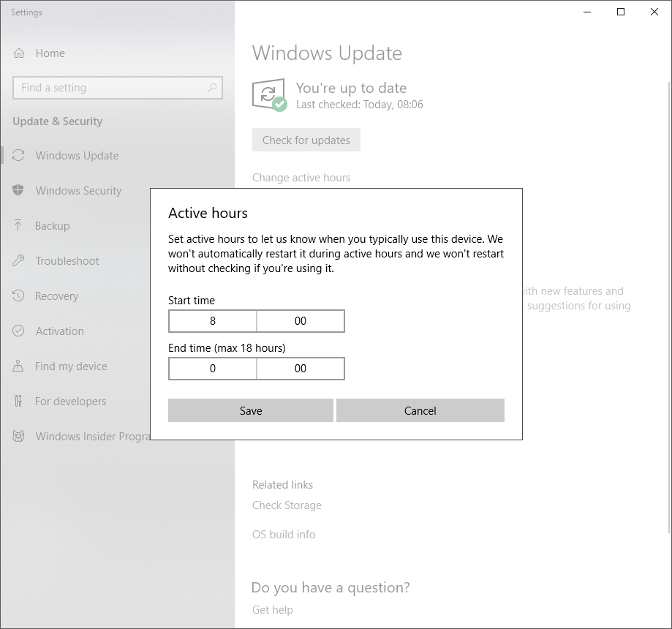Select Windows Security sidebar item
The width and height of the screenshot is (672, 629).
click(75, 190)
